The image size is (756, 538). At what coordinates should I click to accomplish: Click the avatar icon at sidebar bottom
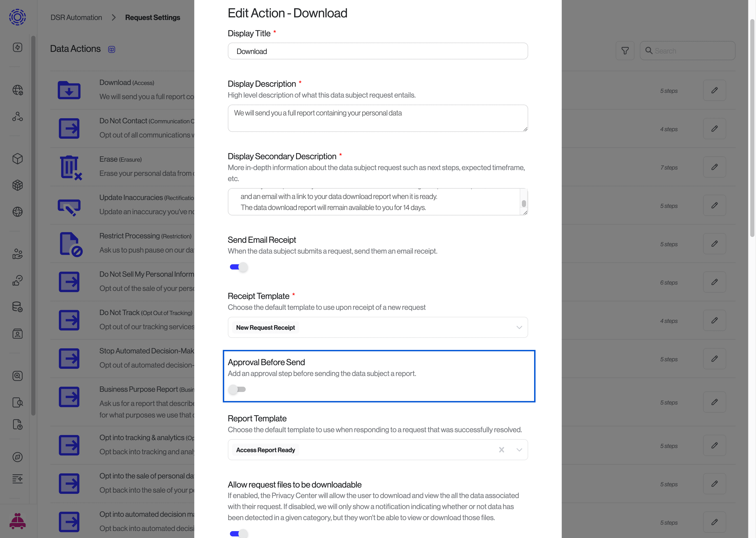[18, 521]
